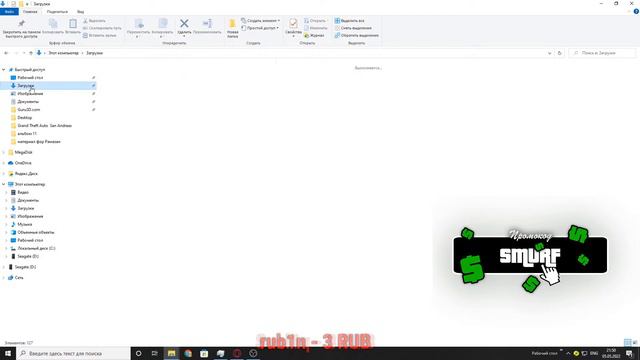Click the Properties icon in title bar toolbar
Screen dimensions: 640x360
[13, 4]
